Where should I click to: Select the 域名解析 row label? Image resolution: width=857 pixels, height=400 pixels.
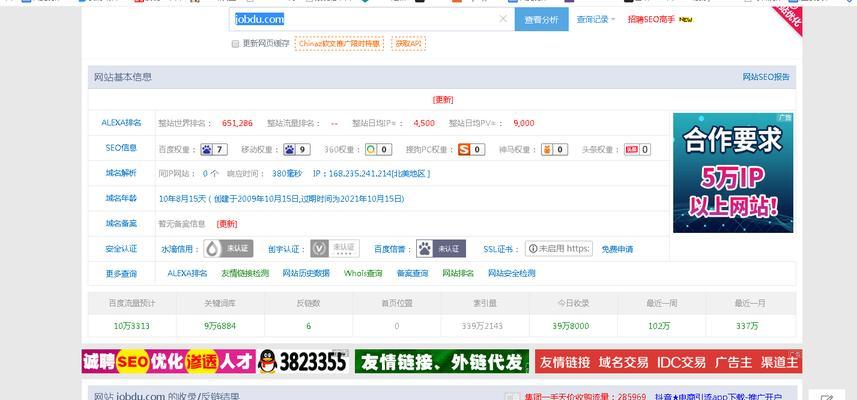[x=121, y=173]
